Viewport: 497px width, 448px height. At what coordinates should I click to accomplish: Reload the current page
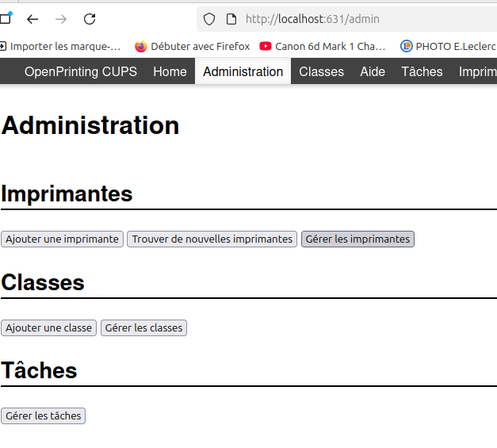[90, 19]
